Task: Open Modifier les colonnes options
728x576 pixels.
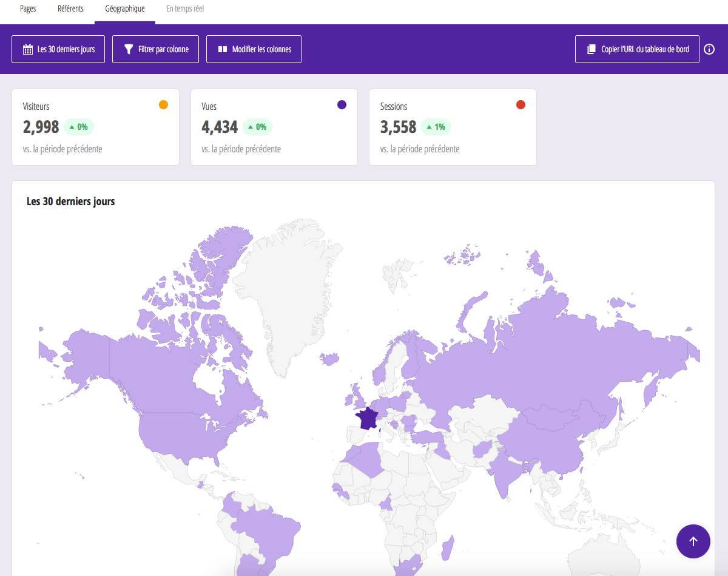Action: (254, 49)
